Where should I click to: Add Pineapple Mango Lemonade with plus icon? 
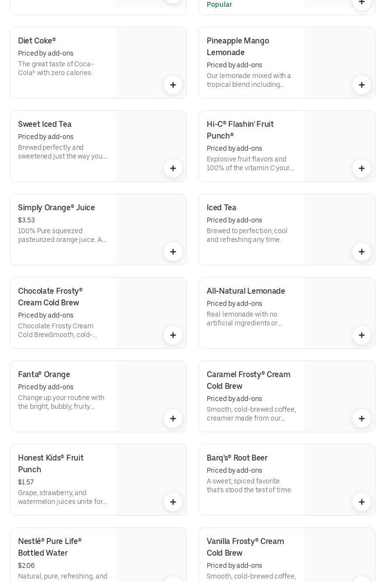(x=362, y=85)
